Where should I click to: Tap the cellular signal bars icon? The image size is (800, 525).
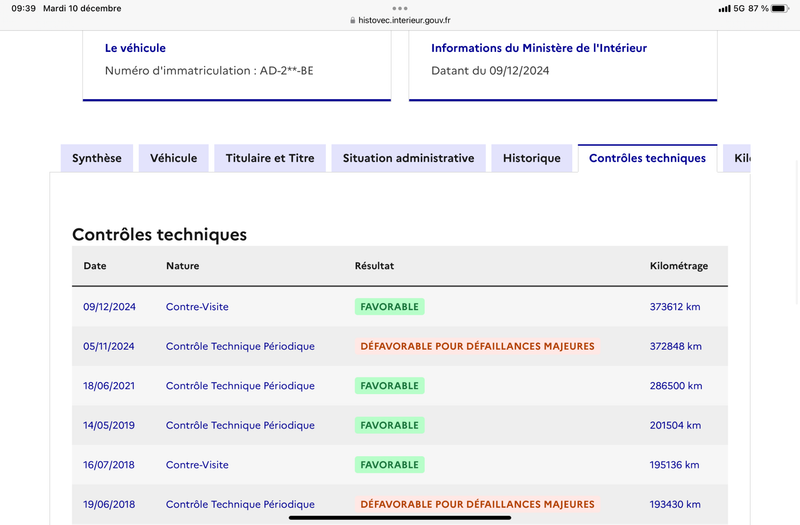pos(724,9)
